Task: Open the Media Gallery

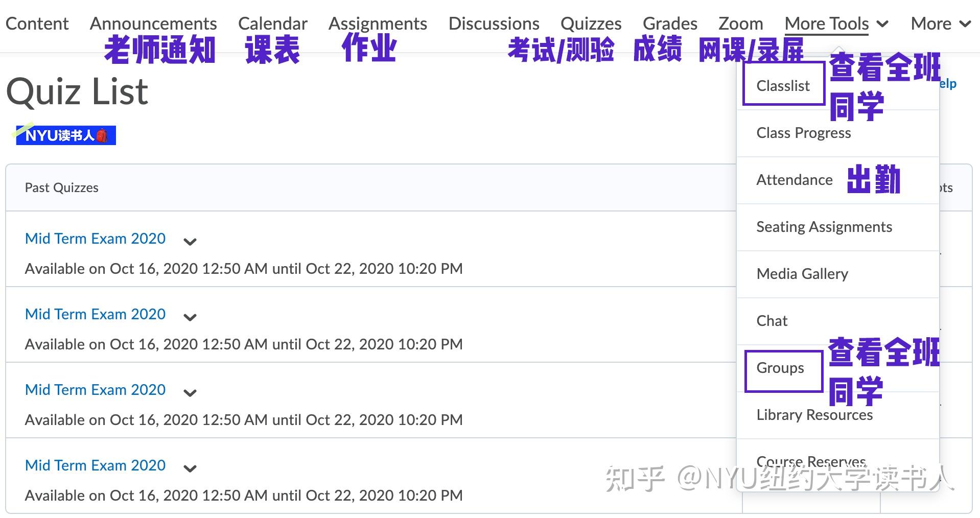Action: [802, 274]
